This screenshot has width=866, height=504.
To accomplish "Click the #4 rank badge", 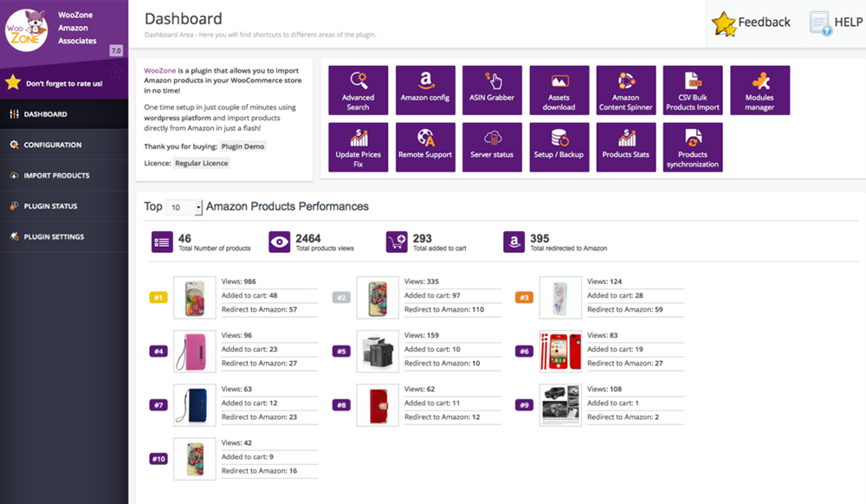I will coord(158,351).
